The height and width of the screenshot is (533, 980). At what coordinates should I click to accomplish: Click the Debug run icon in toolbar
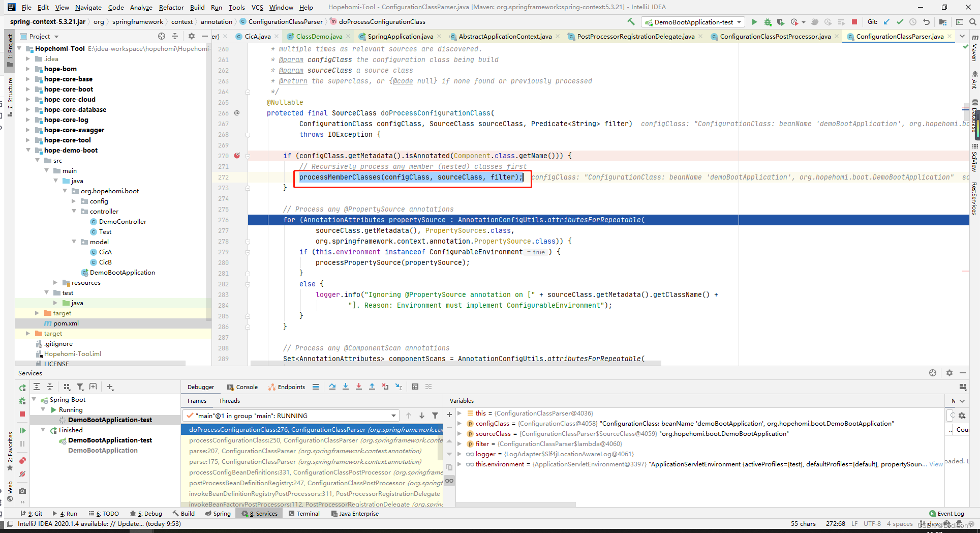coord(768,22)
